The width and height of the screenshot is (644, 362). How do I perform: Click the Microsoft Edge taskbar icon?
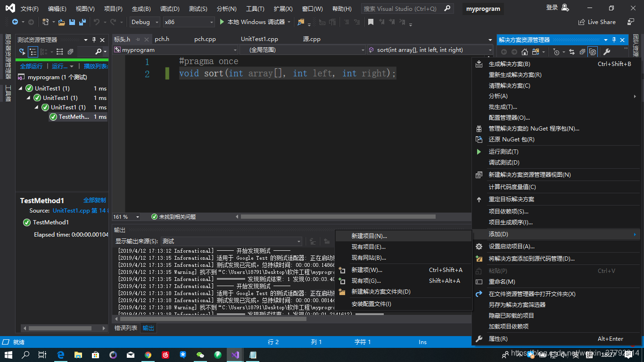pos(61,355)
